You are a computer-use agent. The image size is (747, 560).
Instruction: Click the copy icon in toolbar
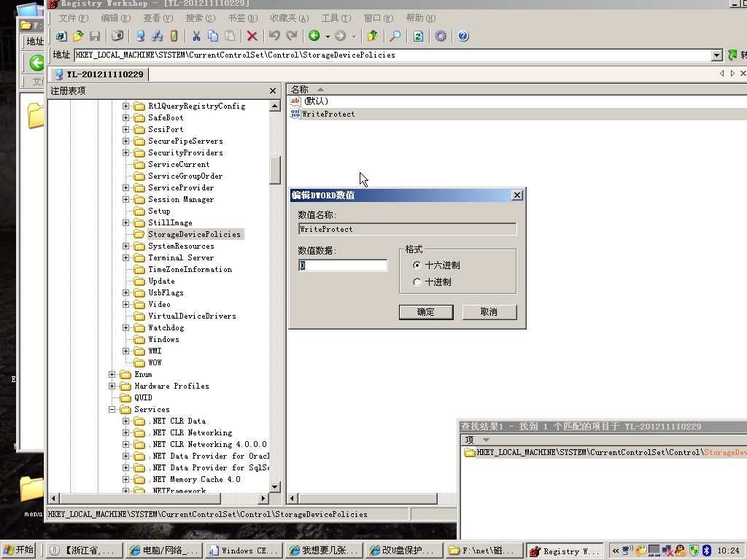point(213,36)
